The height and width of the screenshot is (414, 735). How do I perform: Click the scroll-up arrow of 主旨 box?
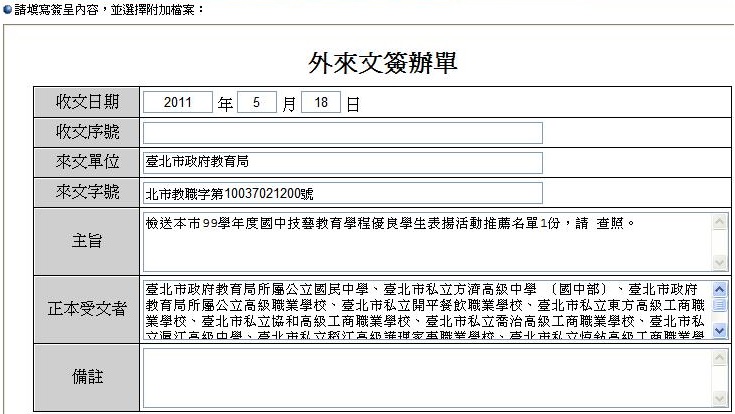(720, 221)
